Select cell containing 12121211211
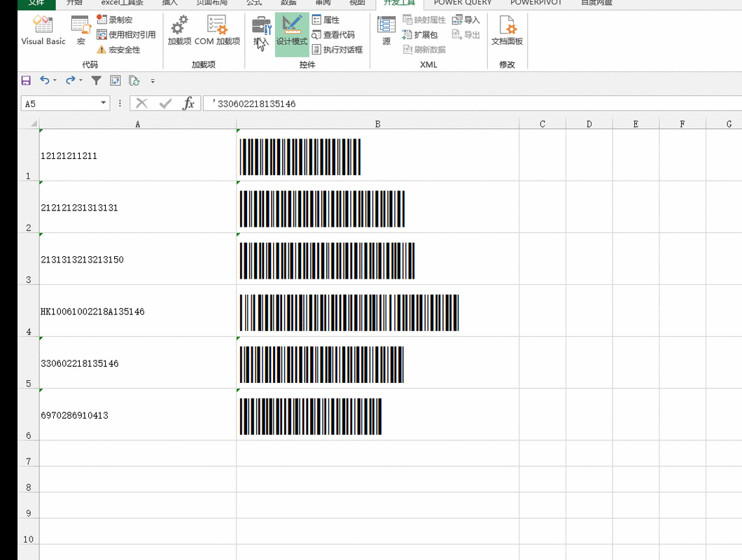Image resolution: width=742 pixels, height=560 pixels. click(x=138, y=155)
